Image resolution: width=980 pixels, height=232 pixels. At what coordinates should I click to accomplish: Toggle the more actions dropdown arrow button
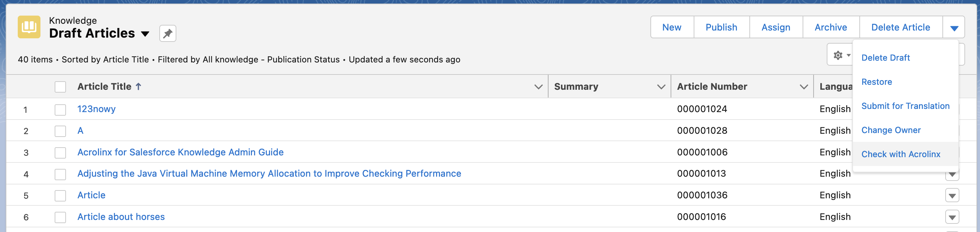(x=954, y=27)
